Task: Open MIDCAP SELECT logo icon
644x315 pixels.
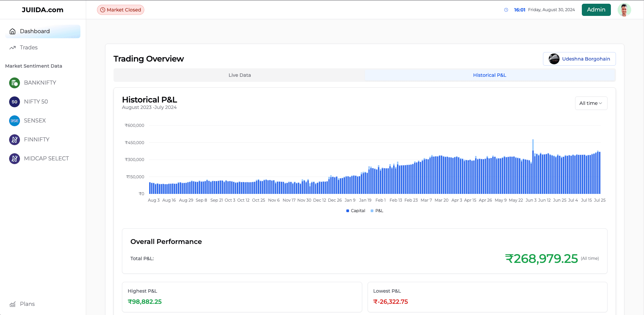Action: pyautogui.click(x=15, y=159)
